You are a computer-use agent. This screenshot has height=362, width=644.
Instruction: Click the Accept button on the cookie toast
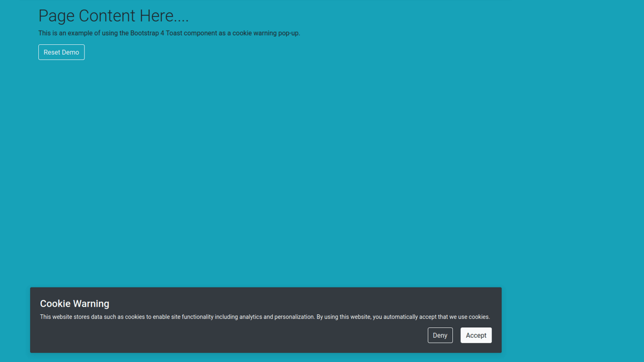(476, 335)
